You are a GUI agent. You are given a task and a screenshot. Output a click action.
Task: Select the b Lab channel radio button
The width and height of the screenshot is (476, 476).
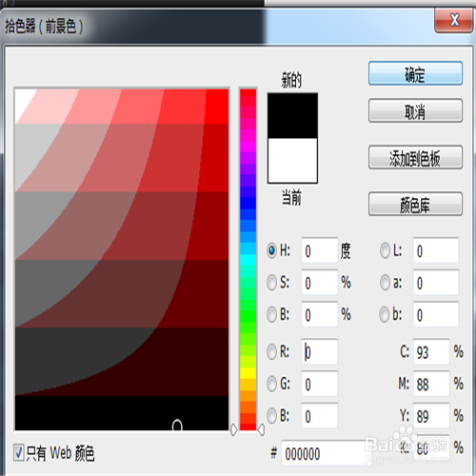coord(385,314)
